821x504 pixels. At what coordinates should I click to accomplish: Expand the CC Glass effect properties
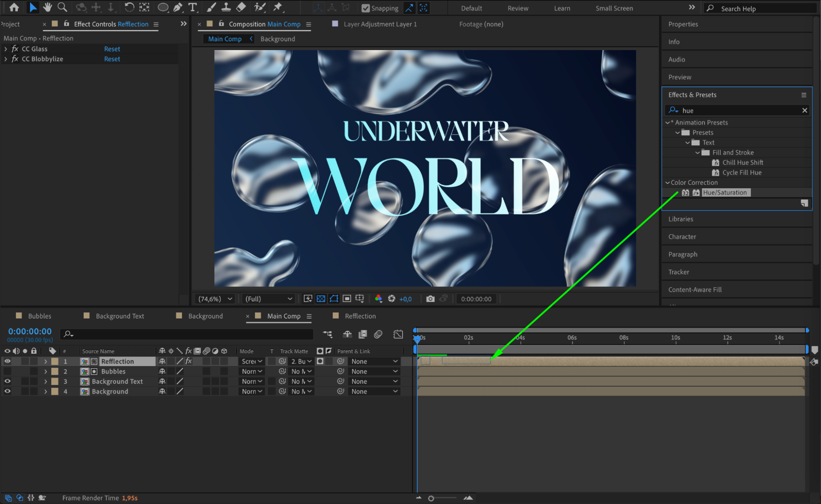(6, 49)
